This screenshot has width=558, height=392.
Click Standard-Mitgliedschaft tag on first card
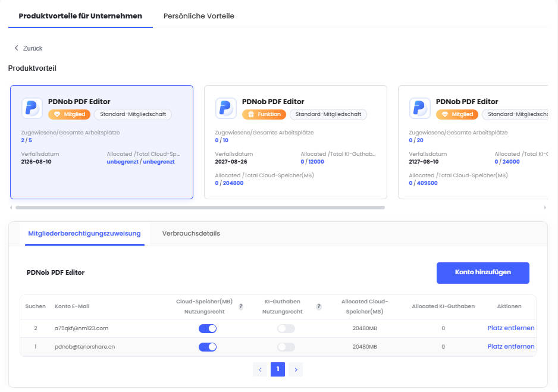point(133,114)
